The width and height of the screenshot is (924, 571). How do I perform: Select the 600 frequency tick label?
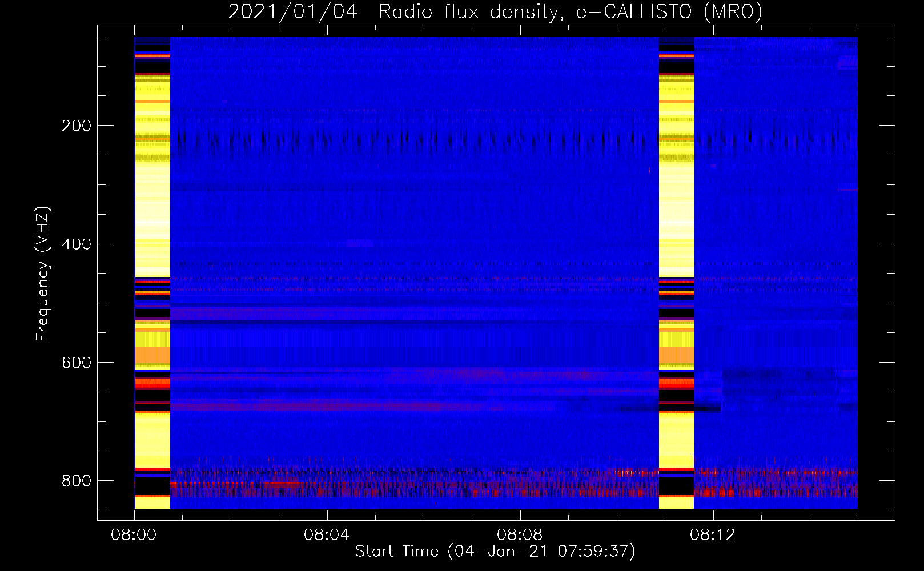click(x=77, y=363)
